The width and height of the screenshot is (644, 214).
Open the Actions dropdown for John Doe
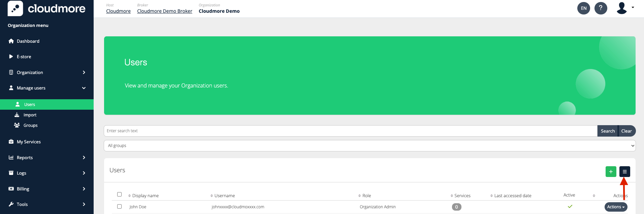616,207
